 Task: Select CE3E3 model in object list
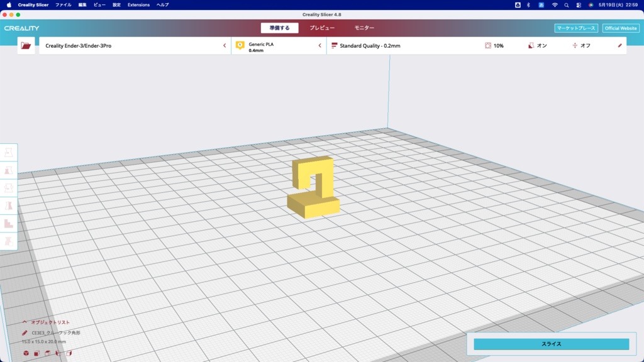[56, 333]
